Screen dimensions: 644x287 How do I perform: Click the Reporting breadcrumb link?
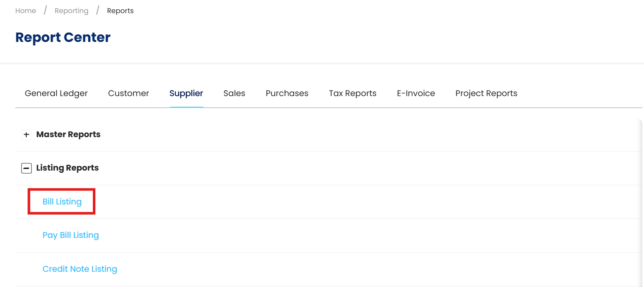(71, 11)
